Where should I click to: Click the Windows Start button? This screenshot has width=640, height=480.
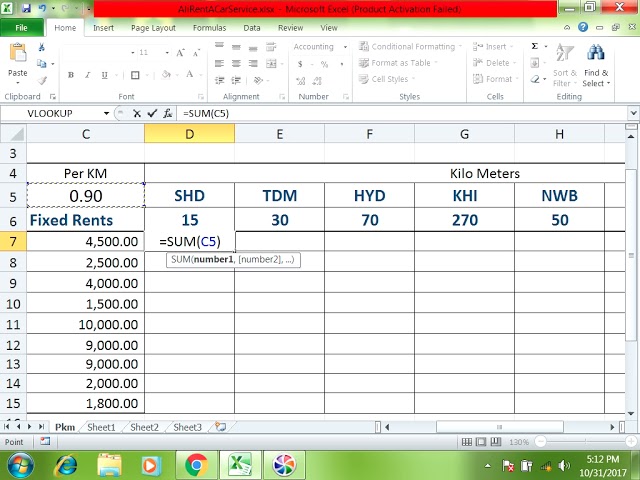tap(19, 465)
